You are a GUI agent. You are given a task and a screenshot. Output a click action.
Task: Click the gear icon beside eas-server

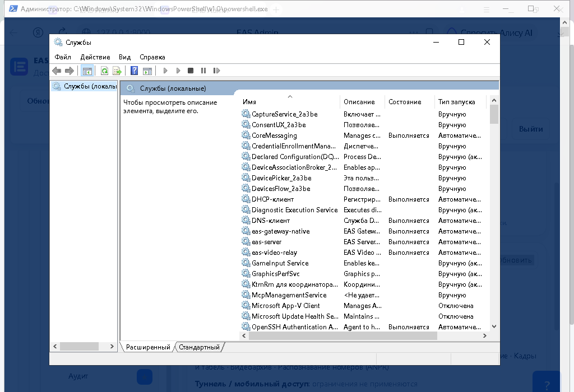pos(246,241)
